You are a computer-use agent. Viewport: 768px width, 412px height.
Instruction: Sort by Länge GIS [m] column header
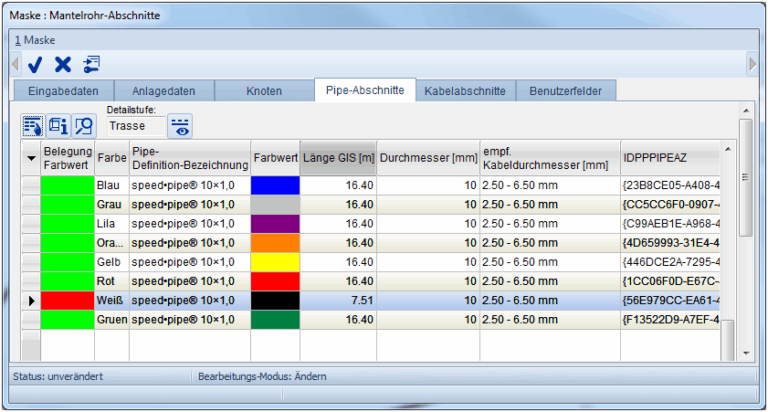pos(338,157)
